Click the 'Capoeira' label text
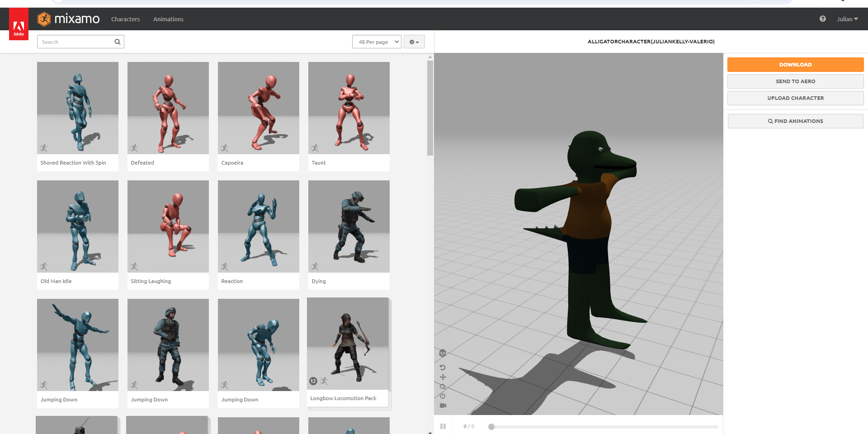The image size is (868, 434). pos(232,163)
